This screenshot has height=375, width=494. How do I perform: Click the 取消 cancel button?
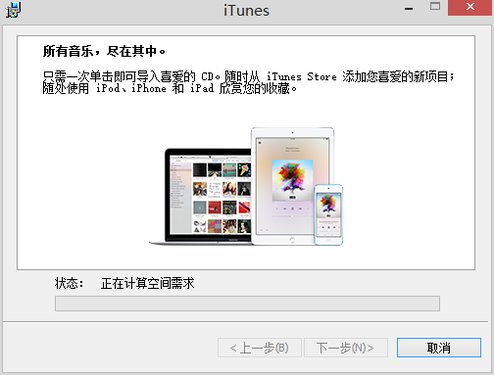439,348
